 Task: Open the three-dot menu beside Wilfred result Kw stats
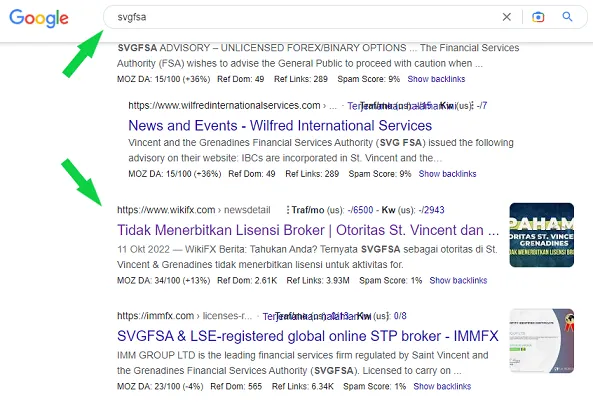click(472, 106)
